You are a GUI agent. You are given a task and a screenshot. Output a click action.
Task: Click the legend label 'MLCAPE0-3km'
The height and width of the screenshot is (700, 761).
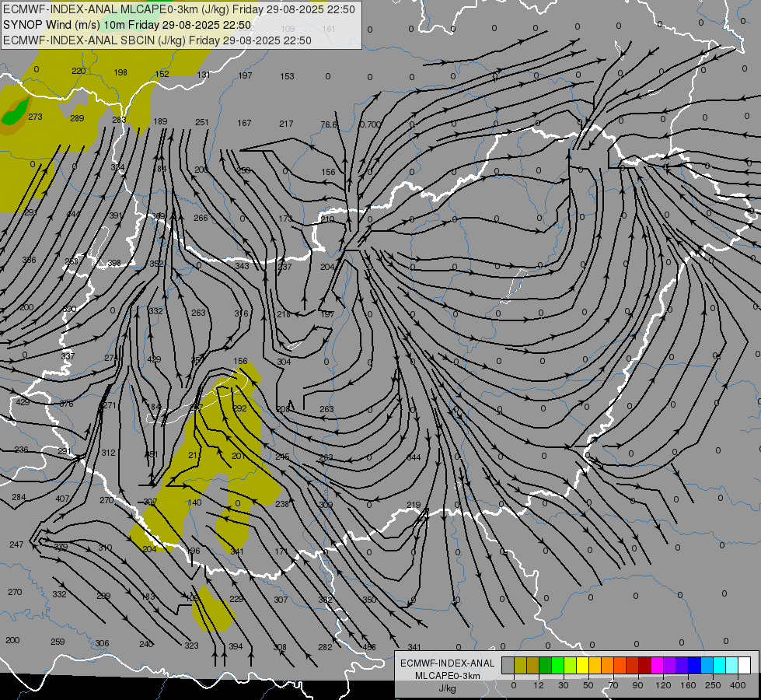coord(447,676)
